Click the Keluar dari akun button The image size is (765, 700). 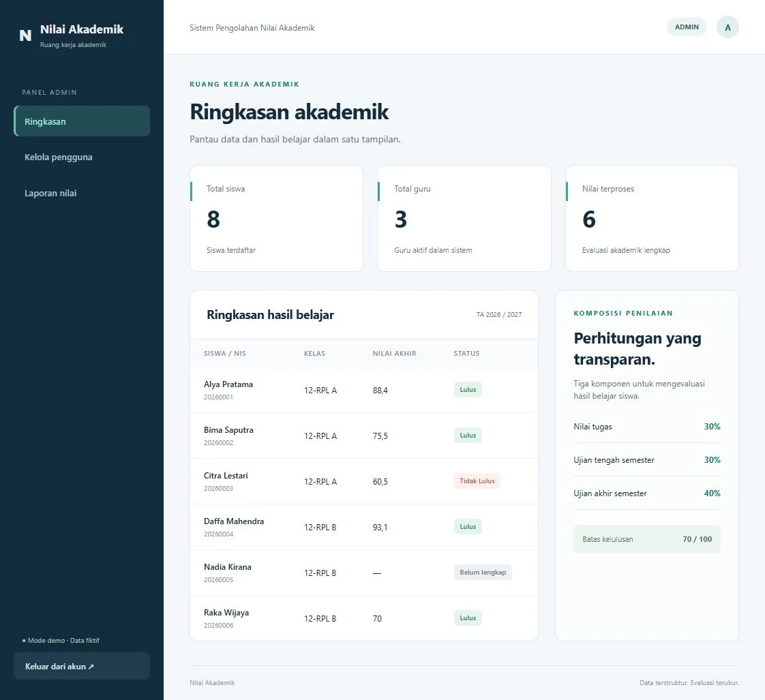(x=82, y=666)
